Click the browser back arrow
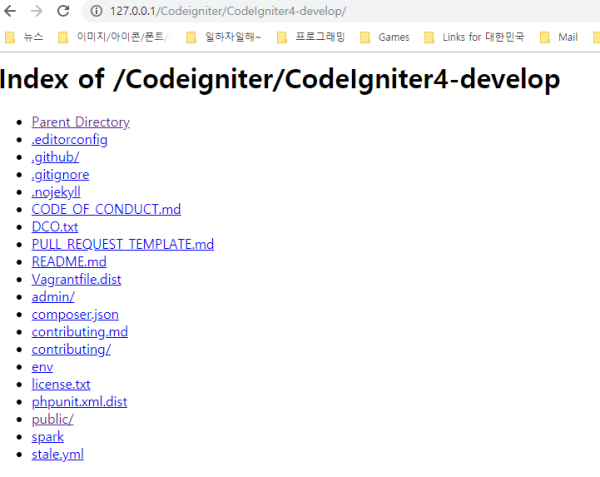The height and width of the screenshot is (477, 600). [x=11, y=11]
